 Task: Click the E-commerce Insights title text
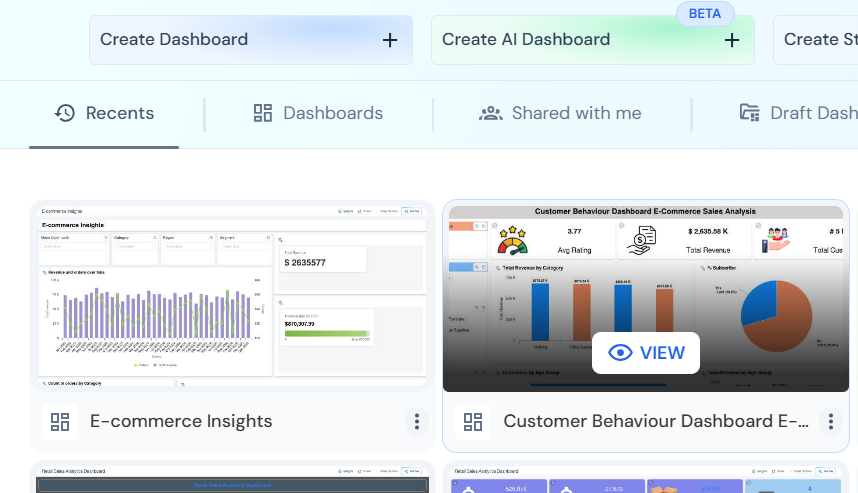(181, 421)
